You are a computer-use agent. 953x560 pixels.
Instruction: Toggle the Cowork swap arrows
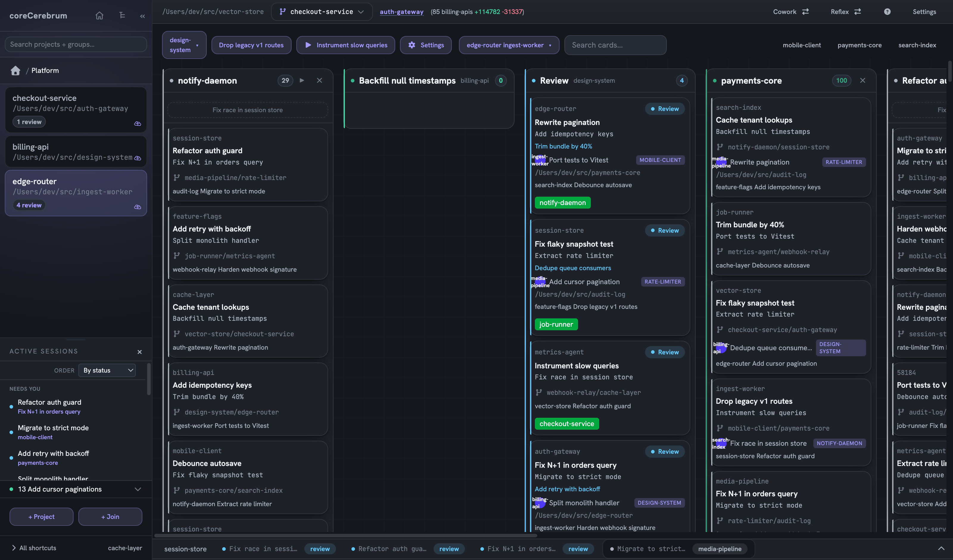coord(806,12)
